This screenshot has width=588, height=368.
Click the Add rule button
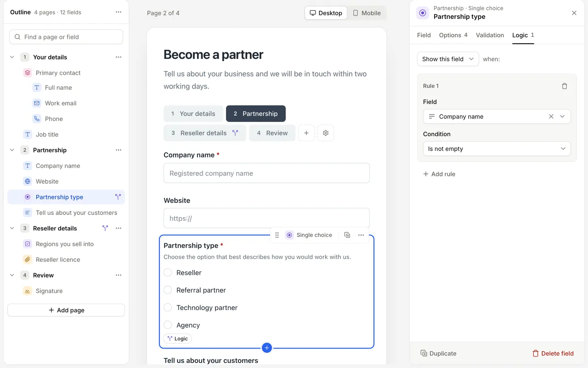click(x=439, y=174)
